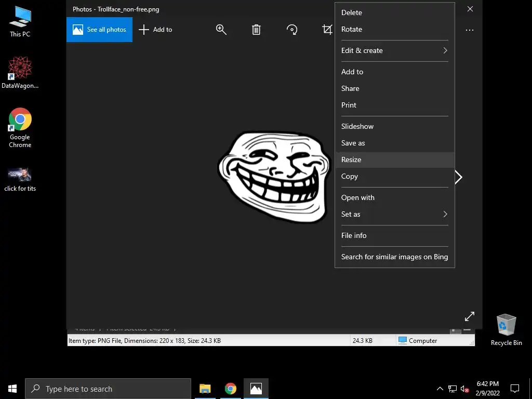Start Slideshow from the context menu

[395, 126]
